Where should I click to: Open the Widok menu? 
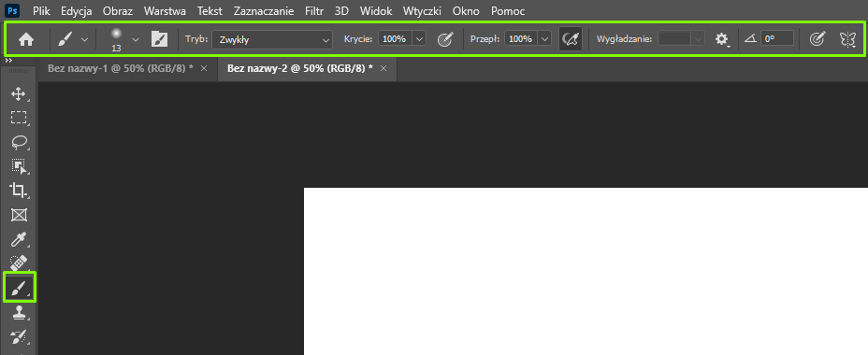point(376,11)
